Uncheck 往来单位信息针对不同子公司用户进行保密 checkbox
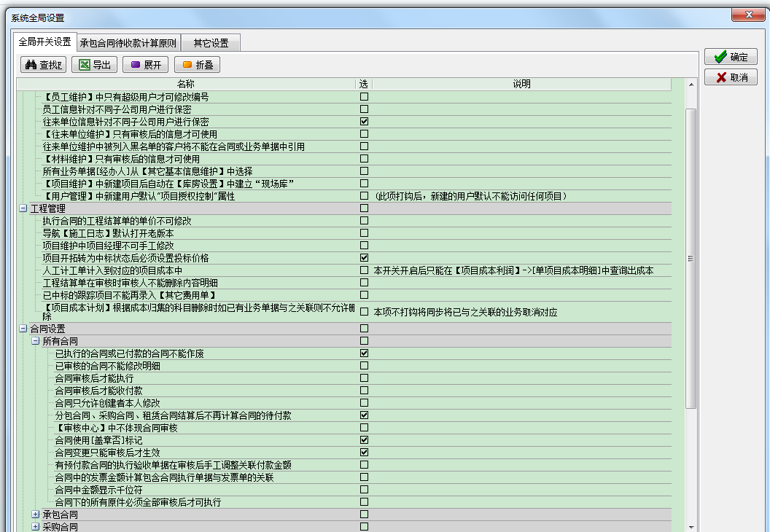The width and height of the screenshot is (770, 532). pyautogui.click(x=364, y=121)
